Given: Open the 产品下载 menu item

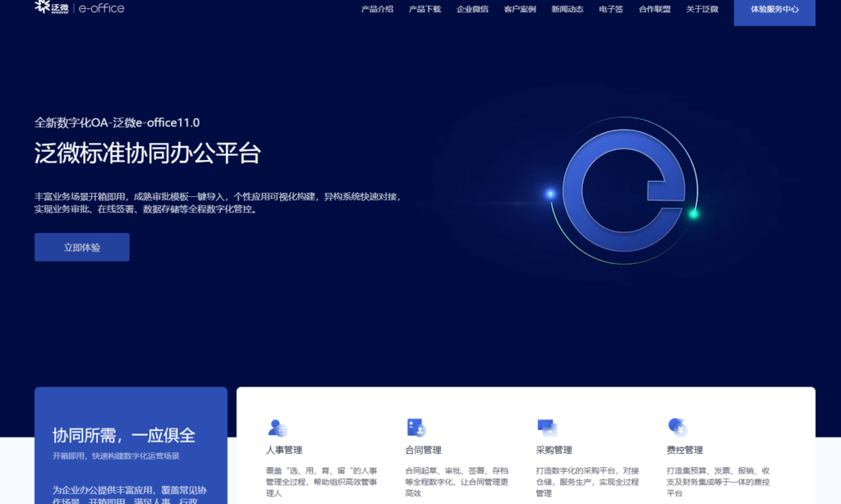Looking at the screenshot, I should pyautogui.click(x=425, y=9).
